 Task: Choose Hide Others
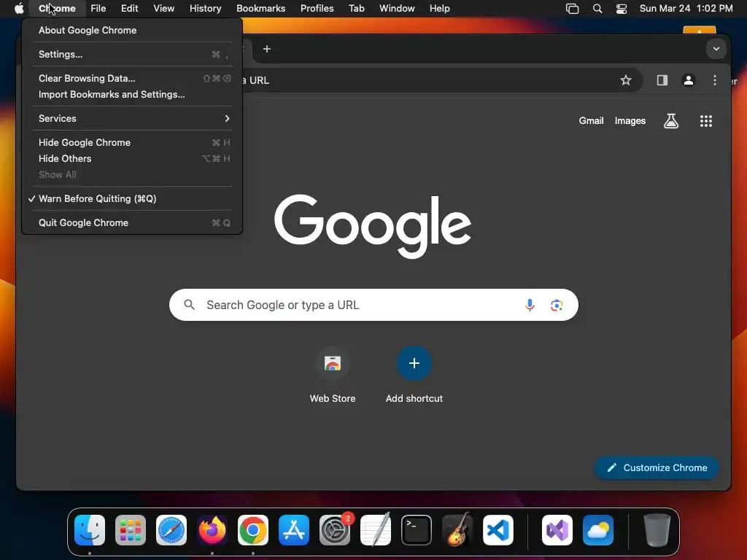click(x=132, y=158)
